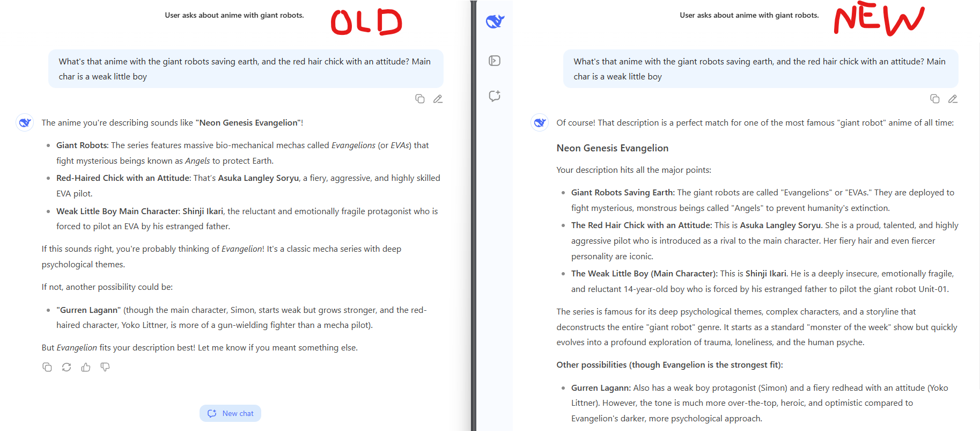The width and height of the screenshot is (980, 431).
Task: Click "Giant Robots Saving Earth:" bullet label
Action: click(623, 193)
